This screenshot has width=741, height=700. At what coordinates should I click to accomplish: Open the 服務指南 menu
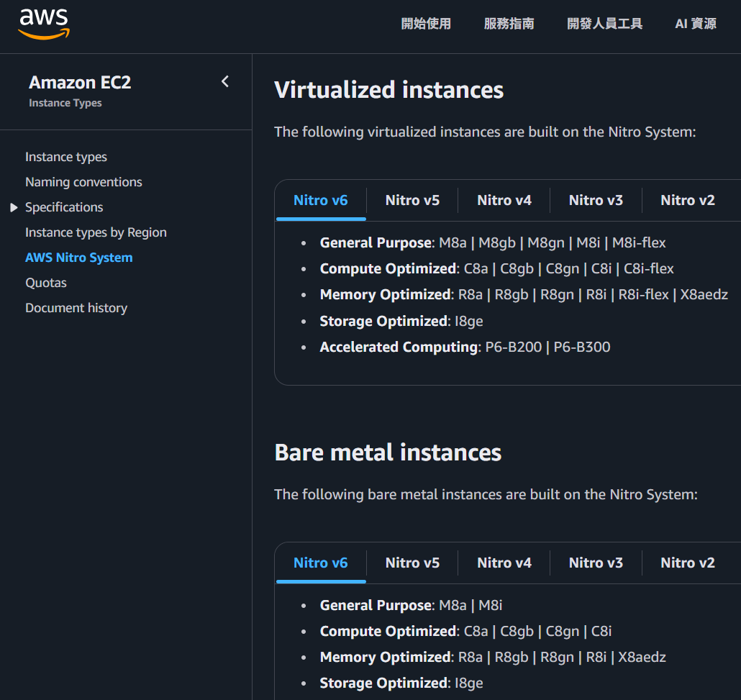pos(509,24)
